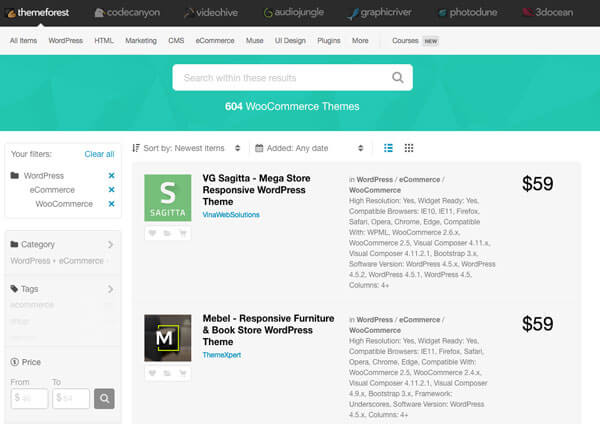Viewport: 600px width, 424px height.
Task: Open the Mebel theme thumbnail
Action: [168, 338]
